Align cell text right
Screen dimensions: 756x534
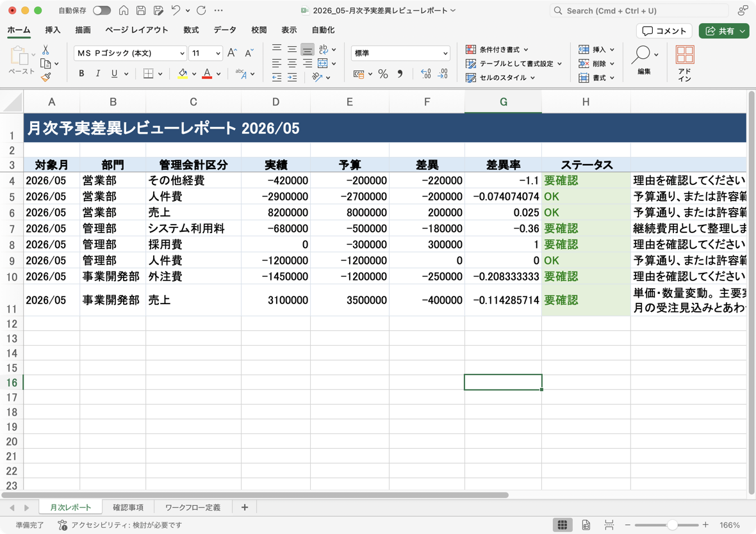point(308,63)
